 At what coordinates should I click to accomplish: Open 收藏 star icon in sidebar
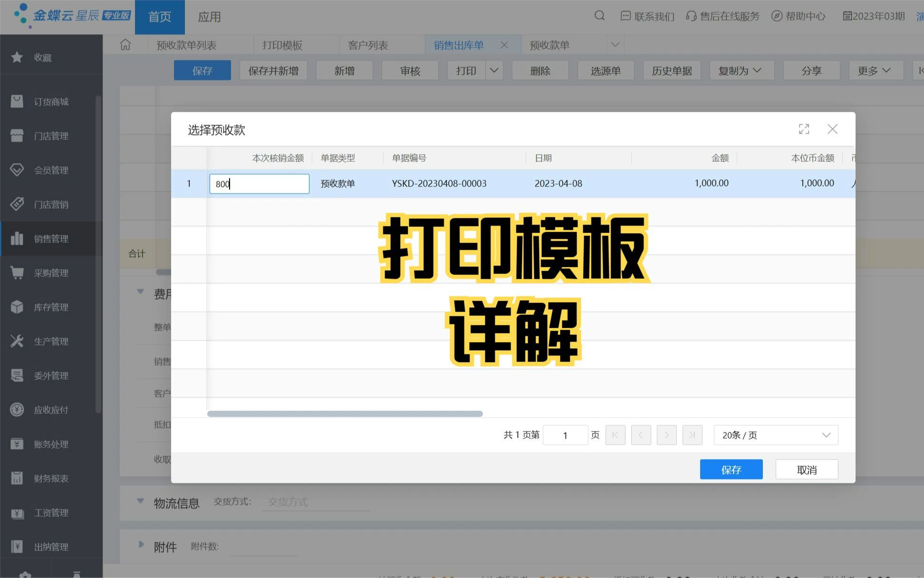point(17,57)
